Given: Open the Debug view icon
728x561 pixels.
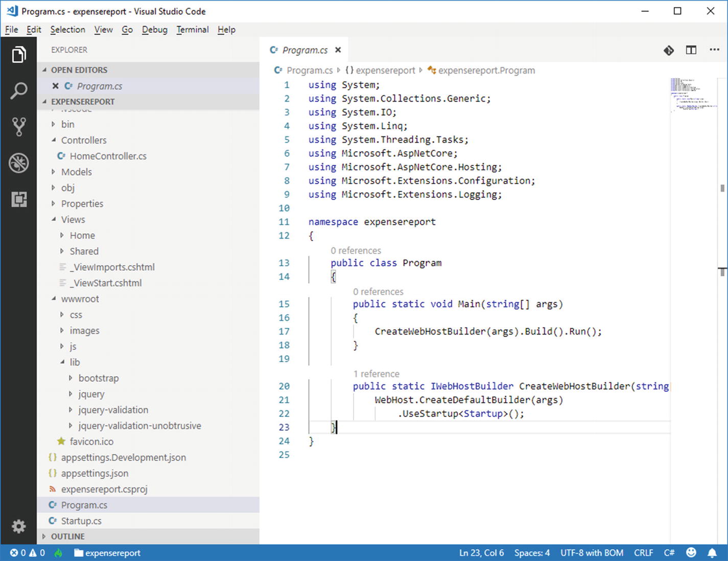Looking at the screenshot, I should 18,163.
